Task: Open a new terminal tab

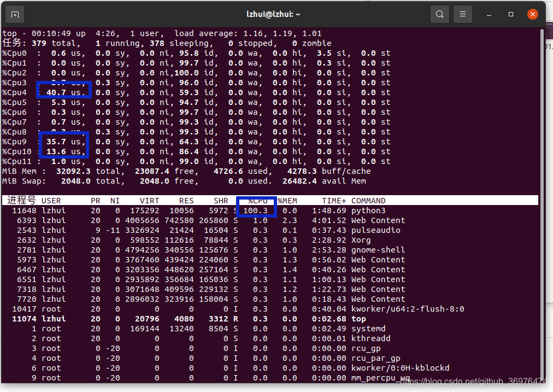Action: pos(15,14)
